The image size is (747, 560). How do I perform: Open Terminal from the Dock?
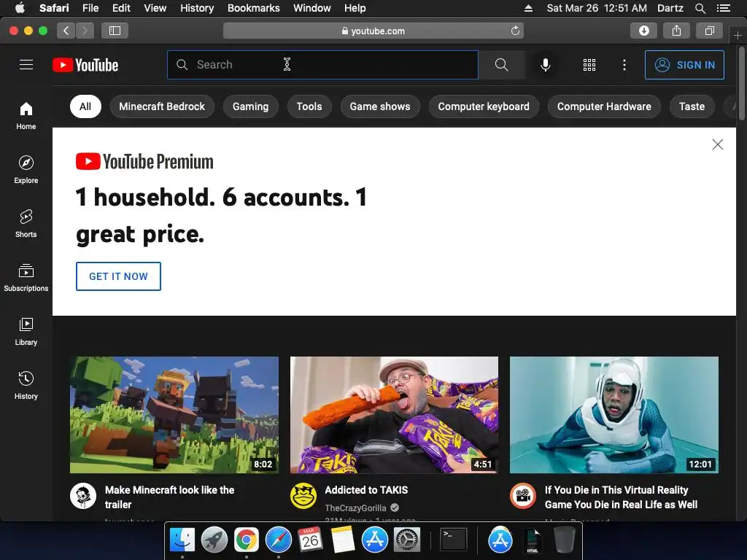pos(454,540)
